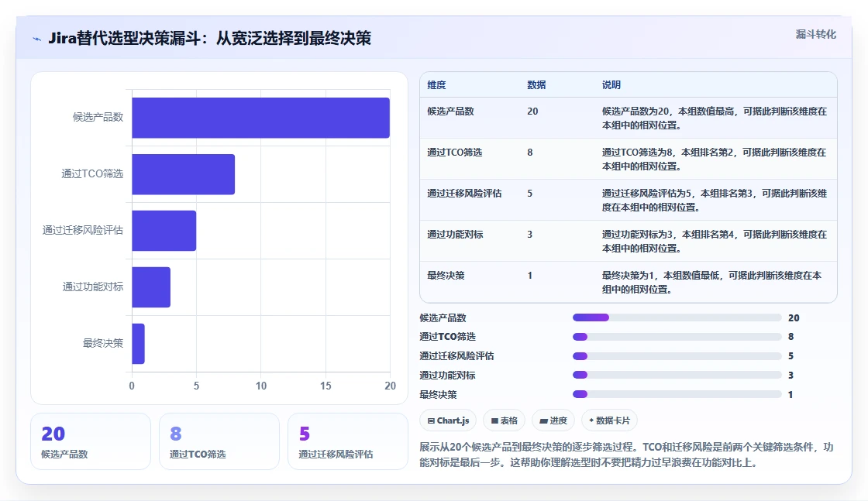
Task: Click chart y-axis label 候选产品数
Action: (x=98, y=117)
